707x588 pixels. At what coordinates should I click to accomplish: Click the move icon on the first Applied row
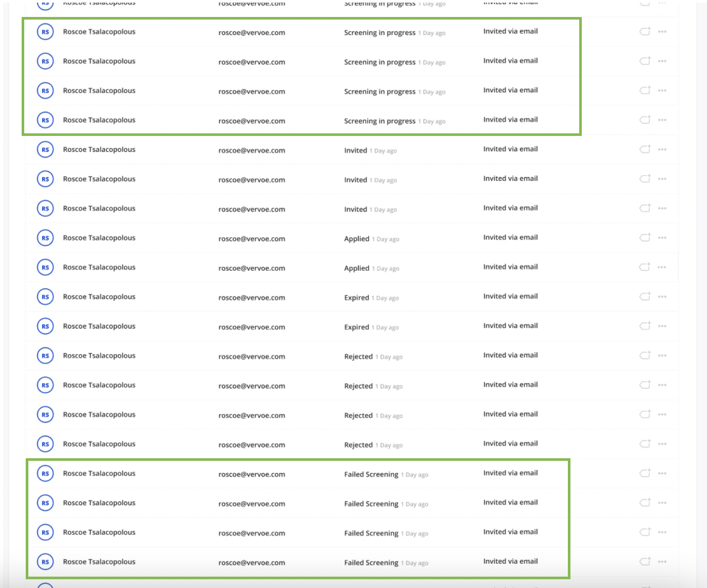[645, 237]
